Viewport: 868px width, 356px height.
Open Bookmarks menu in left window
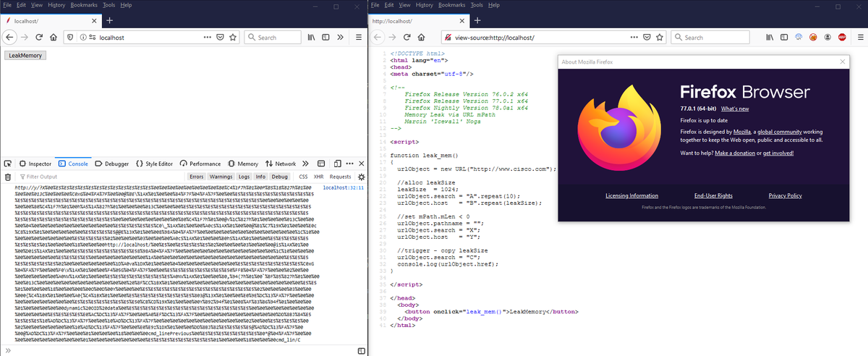[x=83, y=5]
